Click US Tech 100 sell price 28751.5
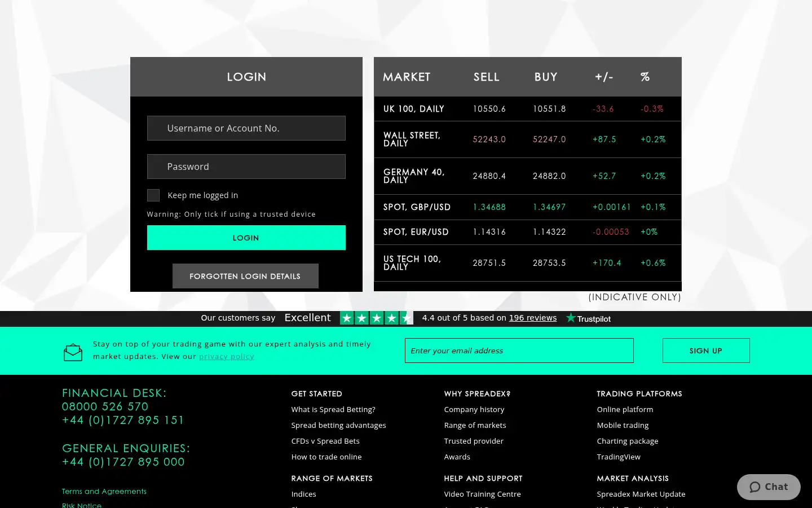The image size is (812, 508). click(x=489, y=263)
